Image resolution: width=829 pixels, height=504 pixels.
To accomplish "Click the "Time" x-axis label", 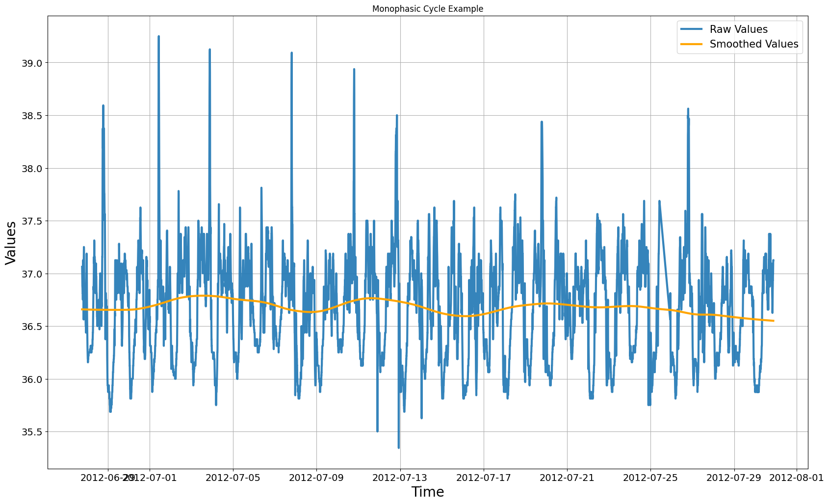I will click(428, 492).
